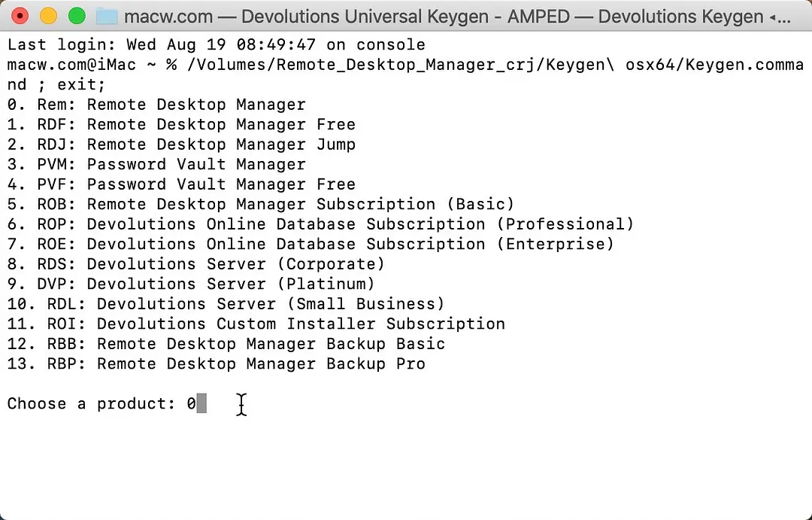This screenshot has height=520, width=812.
Task: Select line '9. DVP: Devolutions Server (Platinum)'
Action: 191,284
